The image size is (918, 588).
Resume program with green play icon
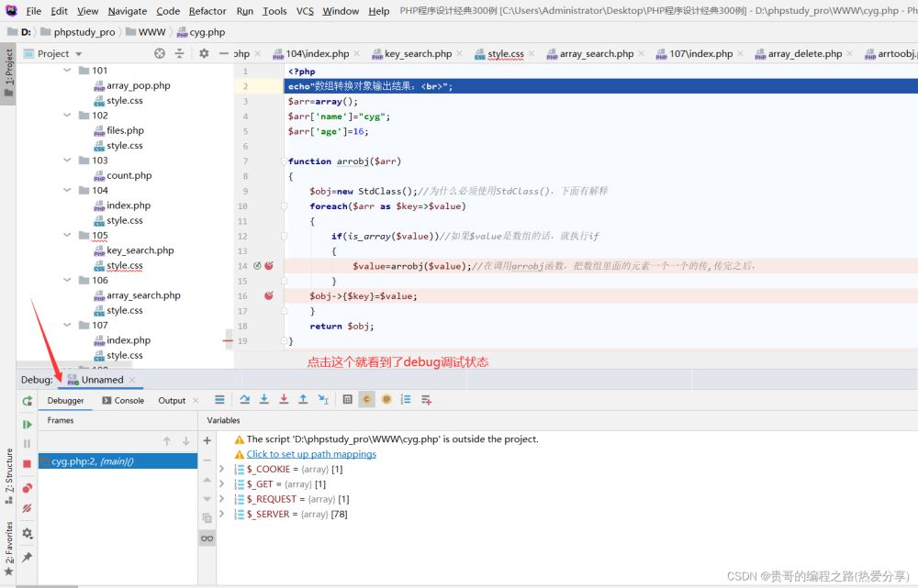point(27,424)
